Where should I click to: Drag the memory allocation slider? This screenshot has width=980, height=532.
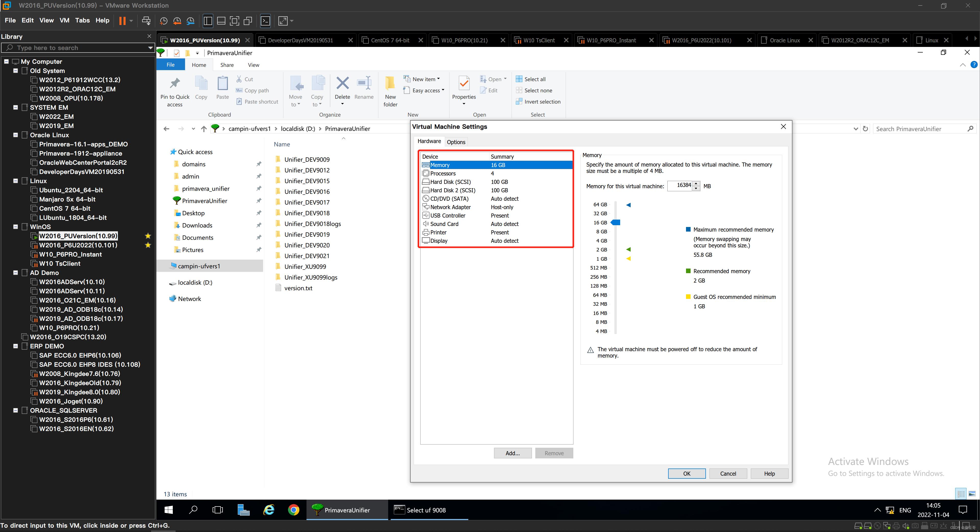coord(616,222)
